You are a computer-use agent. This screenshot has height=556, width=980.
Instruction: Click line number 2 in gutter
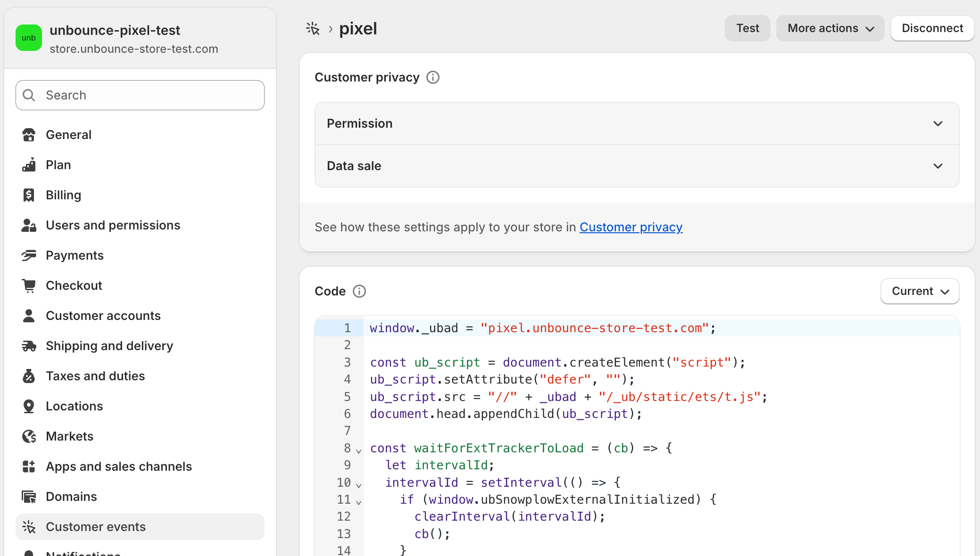pos(347,345)
